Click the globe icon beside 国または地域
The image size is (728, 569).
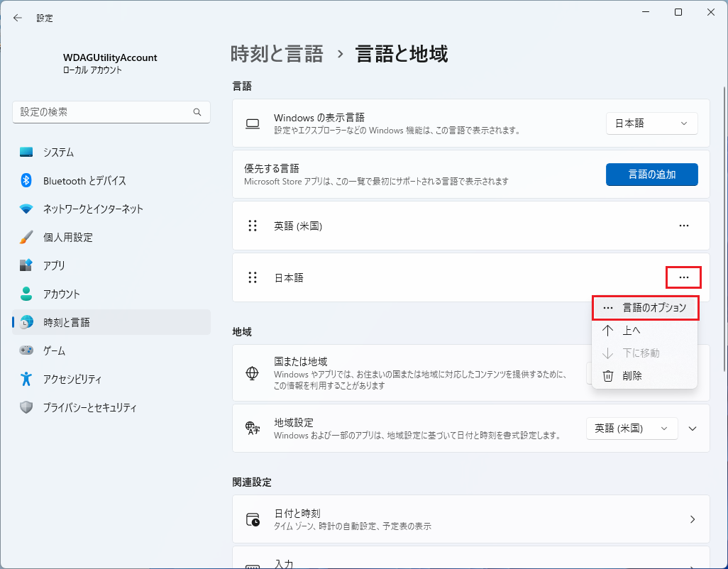click(252, 373)
